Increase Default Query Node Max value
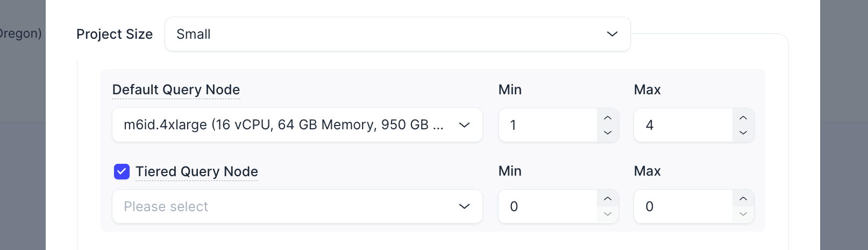Image resolution: width=868 pixels, height=250 pixels. [x=743, y=117]
